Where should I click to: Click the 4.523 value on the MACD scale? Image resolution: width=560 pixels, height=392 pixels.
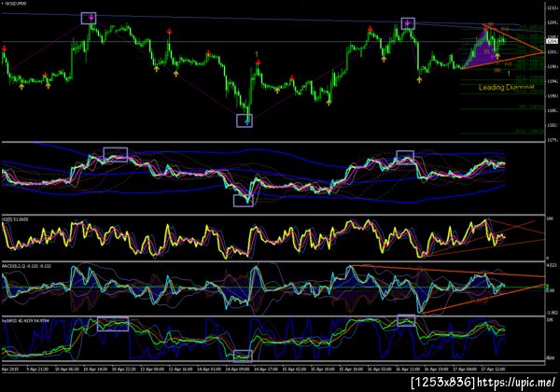click(x=551, y=265)
